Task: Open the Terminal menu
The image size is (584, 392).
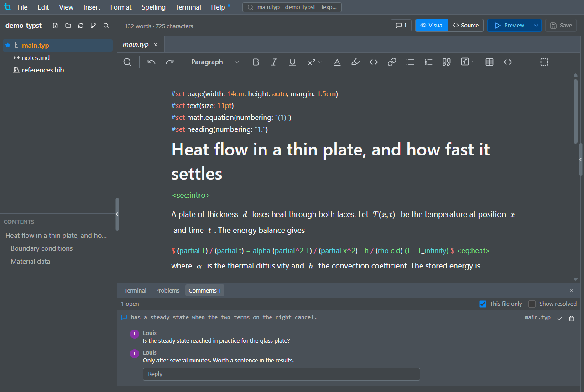Action: 188,7
